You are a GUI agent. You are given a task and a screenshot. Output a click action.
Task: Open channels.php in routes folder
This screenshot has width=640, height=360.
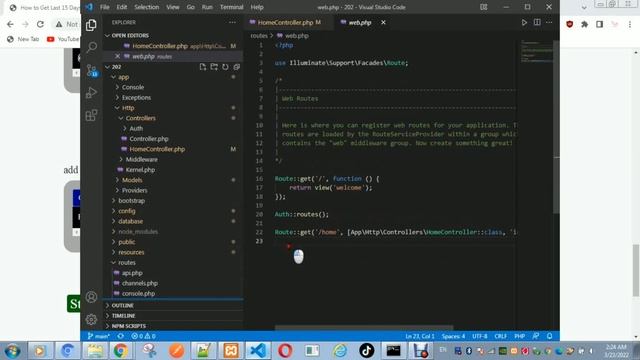pos(140,283)
